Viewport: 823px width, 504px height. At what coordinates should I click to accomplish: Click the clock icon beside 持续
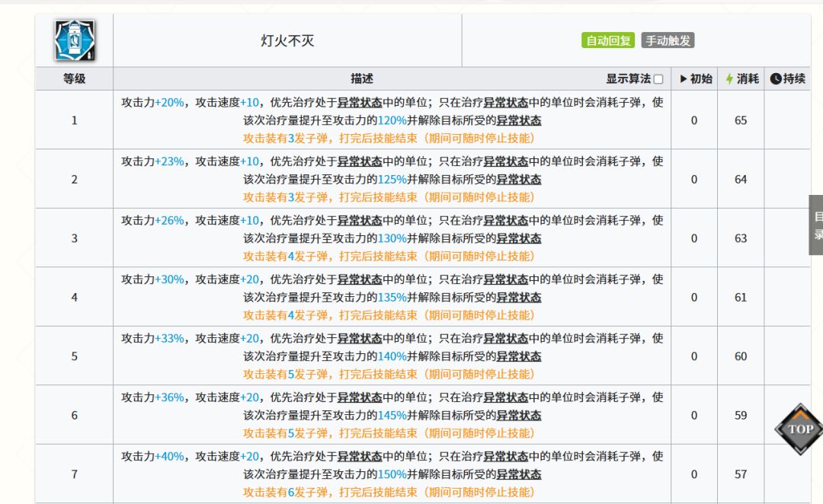776,78
